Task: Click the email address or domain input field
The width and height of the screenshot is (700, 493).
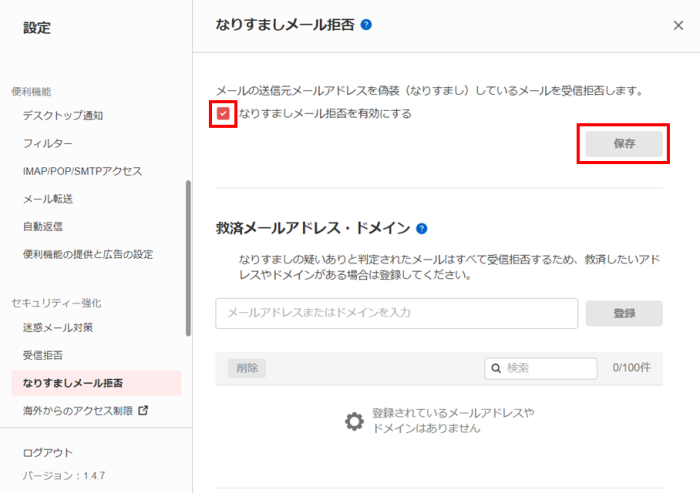Action: point(396,313)
